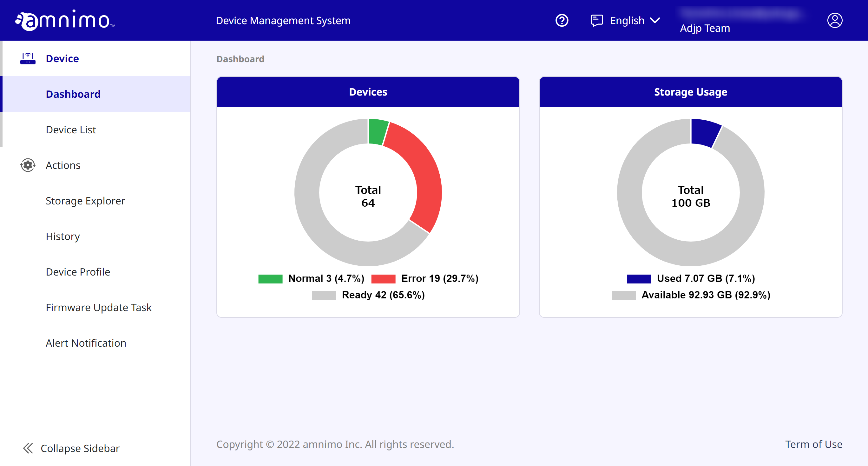
Task: Expand the Adjp Team account selector
Action: point(705,28)
